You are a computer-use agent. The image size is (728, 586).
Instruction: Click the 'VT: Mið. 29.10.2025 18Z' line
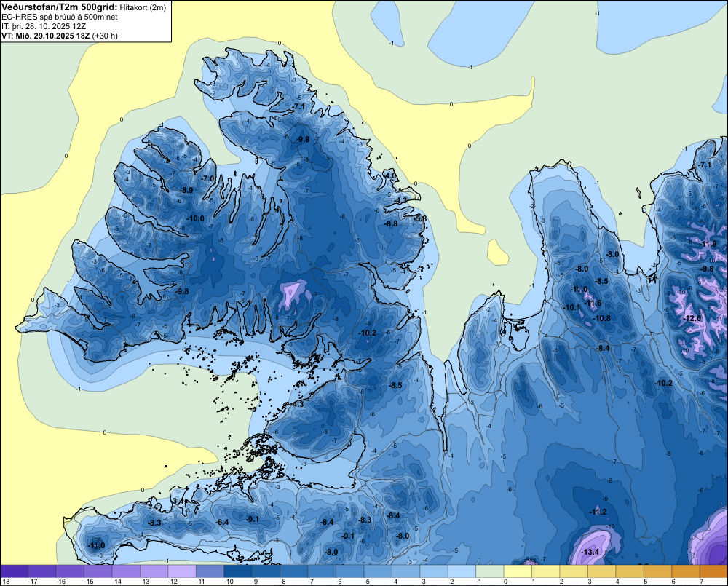pos(46,36)
